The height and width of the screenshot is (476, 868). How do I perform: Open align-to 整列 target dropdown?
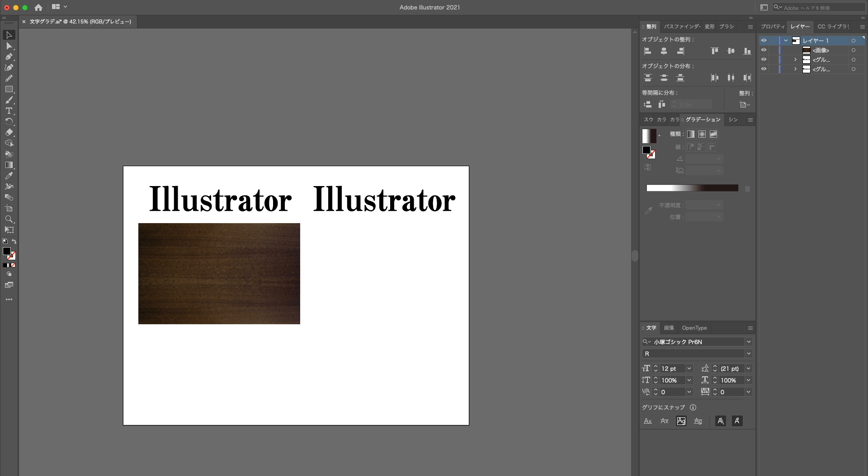pos(745,105)
